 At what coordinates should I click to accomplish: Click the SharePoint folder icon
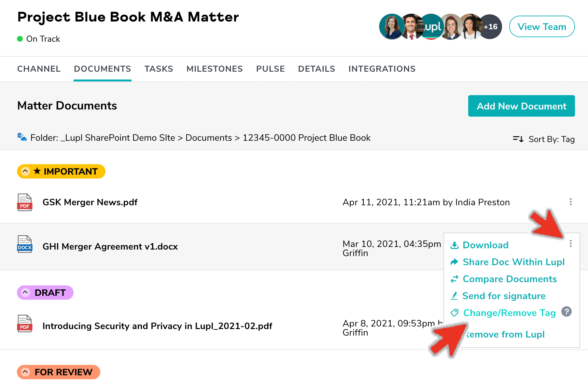(22, 137)
